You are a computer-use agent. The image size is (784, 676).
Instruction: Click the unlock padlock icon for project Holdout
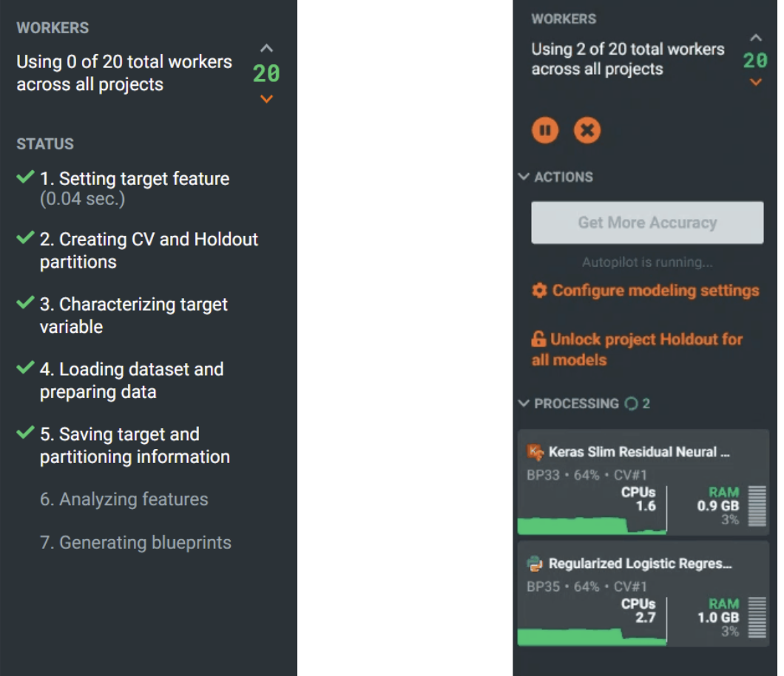point(539,339)
